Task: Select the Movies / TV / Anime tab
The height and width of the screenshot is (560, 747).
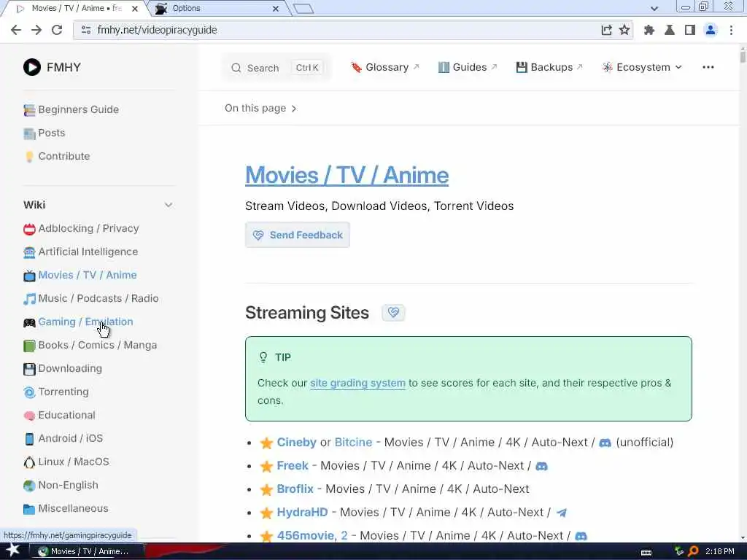Action: 76,8
